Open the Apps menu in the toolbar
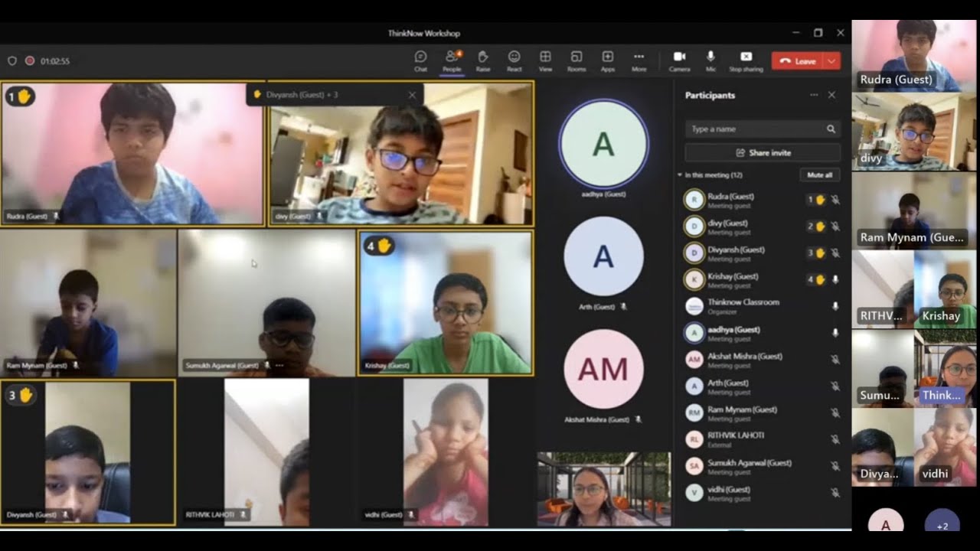 coord(608,60)
